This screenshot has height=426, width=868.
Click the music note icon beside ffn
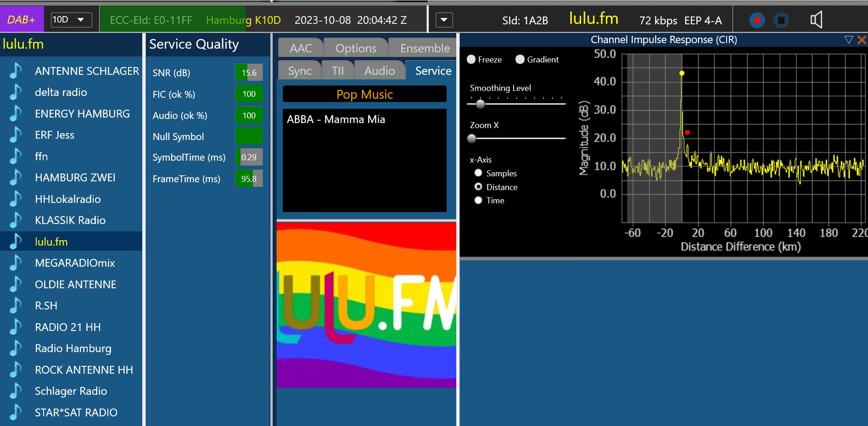tap(16, 156)
